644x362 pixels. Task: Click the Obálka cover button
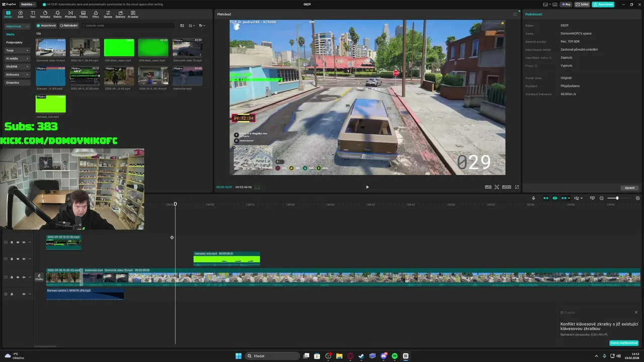pos(39,277)
